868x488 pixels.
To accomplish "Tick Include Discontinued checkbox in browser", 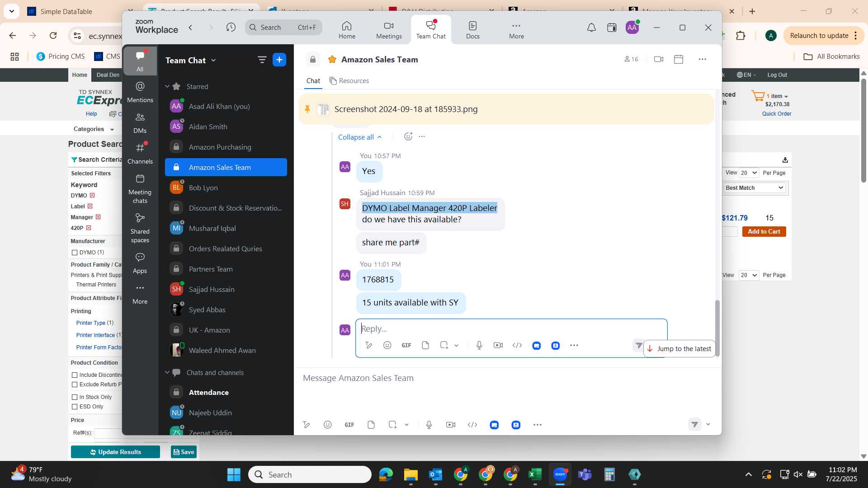I will click(75, 375).
